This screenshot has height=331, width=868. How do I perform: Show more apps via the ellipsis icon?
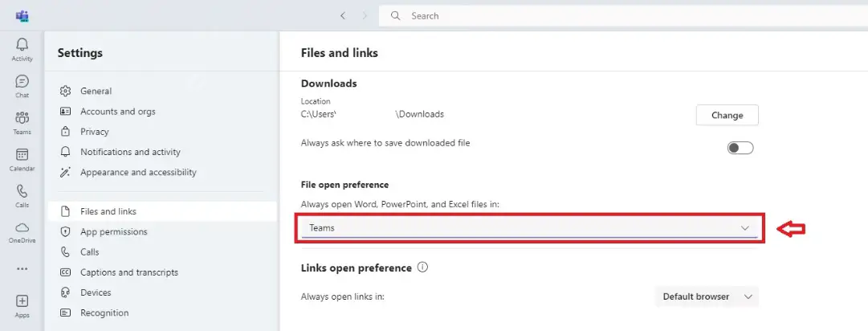22,269
